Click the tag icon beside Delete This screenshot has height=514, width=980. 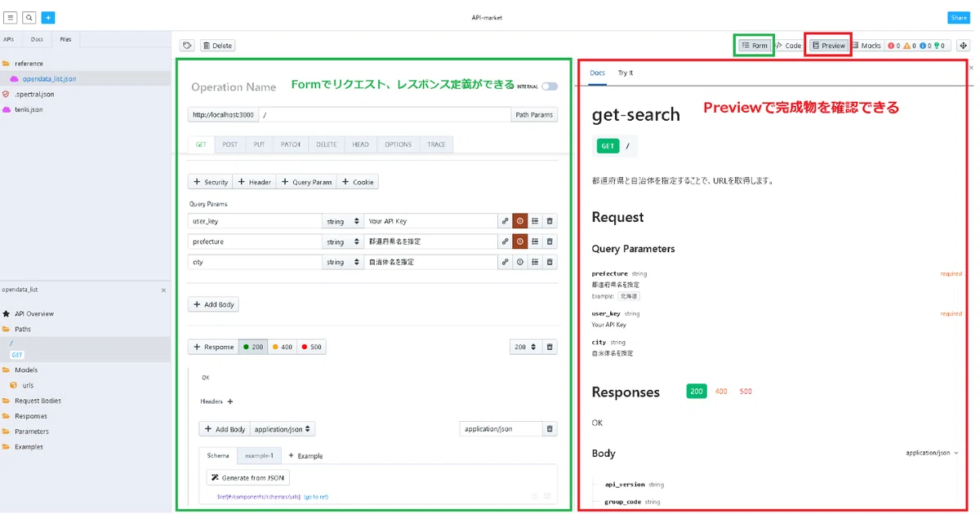(187, 46)
